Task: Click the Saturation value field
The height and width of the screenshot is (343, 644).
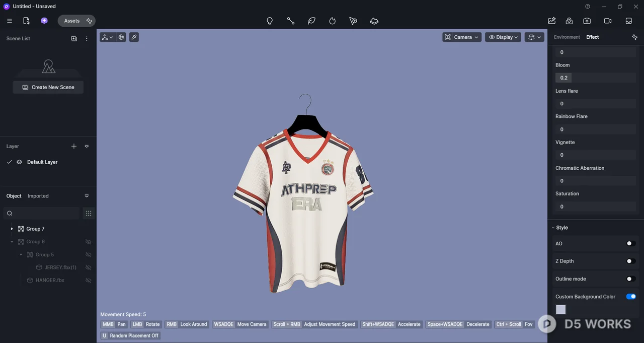Action: (596, 207)
